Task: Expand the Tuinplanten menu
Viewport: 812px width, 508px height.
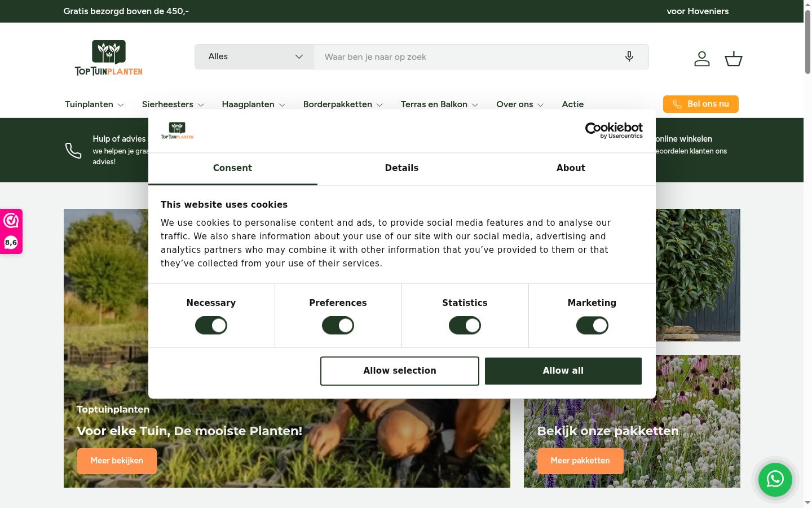Action: tap(94, 104)
